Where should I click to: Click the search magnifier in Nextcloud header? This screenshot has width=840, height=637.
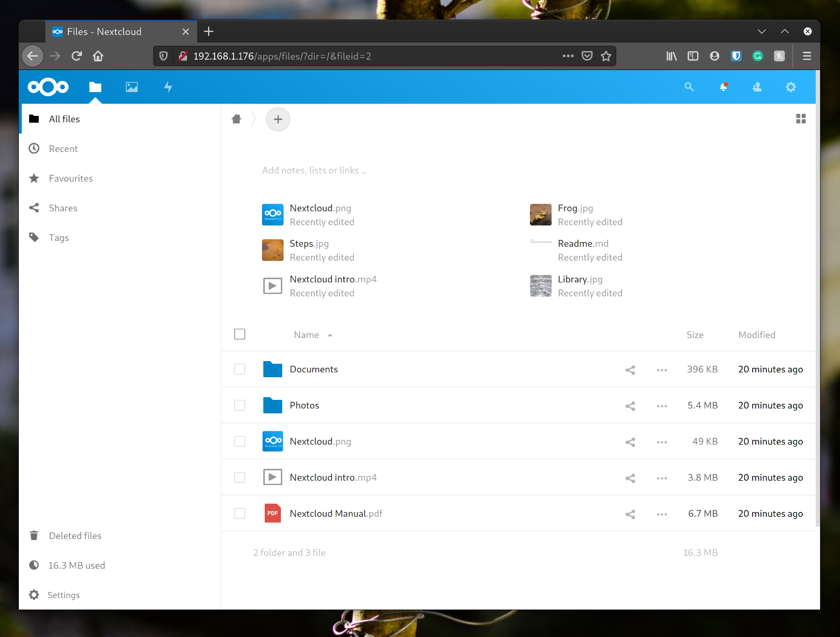(x=689, y=87)
